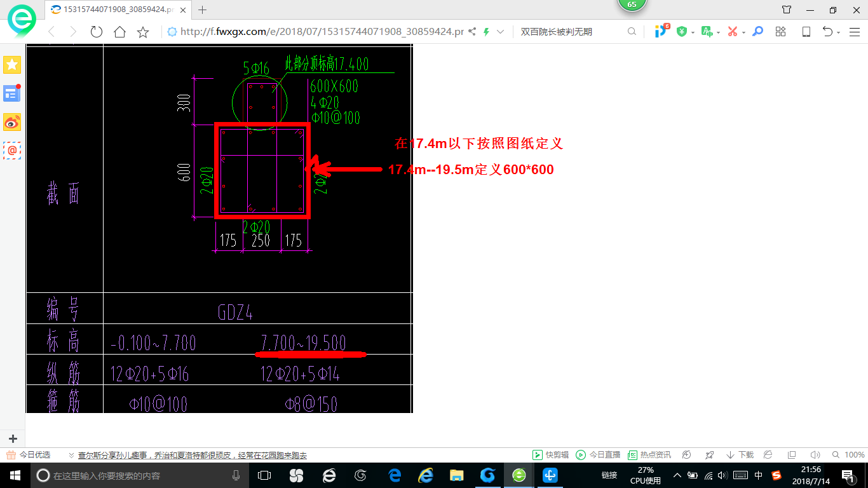Viewport: 868px width, 488px height.
Task: Open a new tab with plus button
Action: click(x=203, y=10)
